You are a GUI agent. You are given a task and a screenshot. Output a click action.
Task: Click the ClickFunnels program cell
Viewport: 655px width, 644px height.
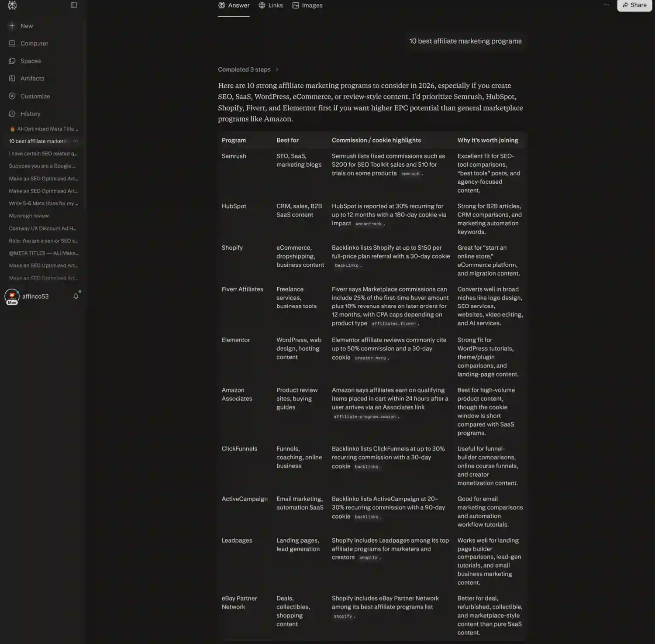(239, 449)
